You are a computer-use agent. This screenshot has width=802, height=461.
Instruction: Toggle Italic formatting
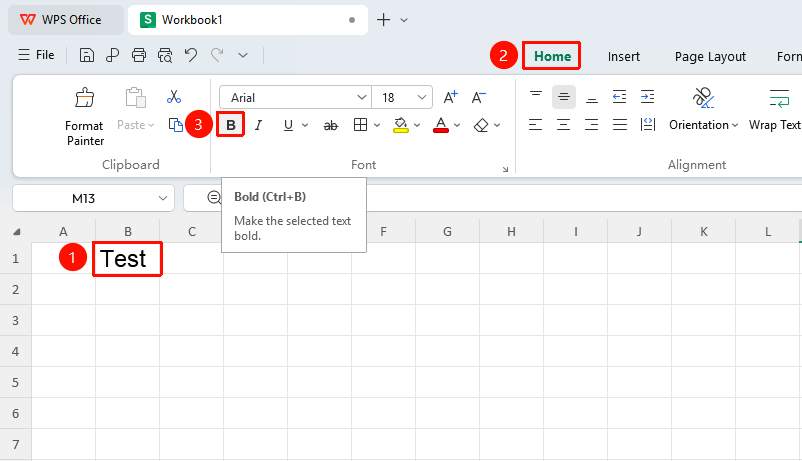(x=259, y=125)
